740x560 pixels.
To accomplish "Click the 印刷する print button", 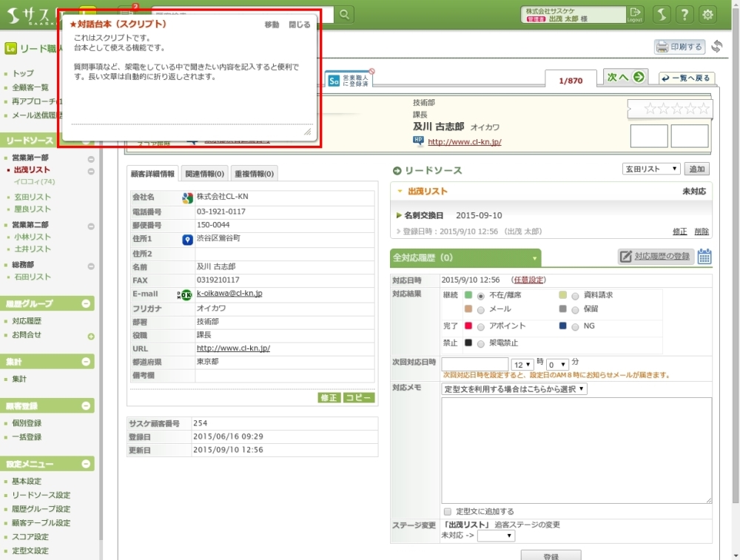I will click(x=679, y=47).
